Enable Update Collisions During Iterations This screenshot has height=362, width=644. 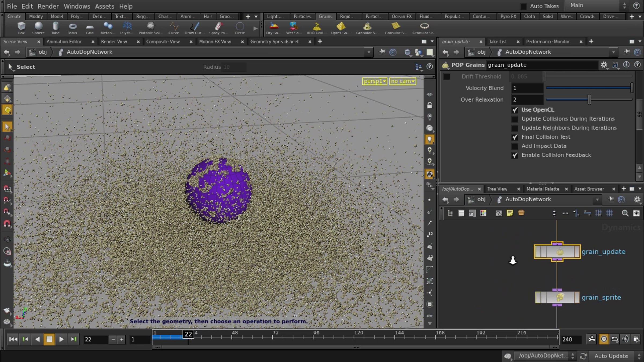515,119
